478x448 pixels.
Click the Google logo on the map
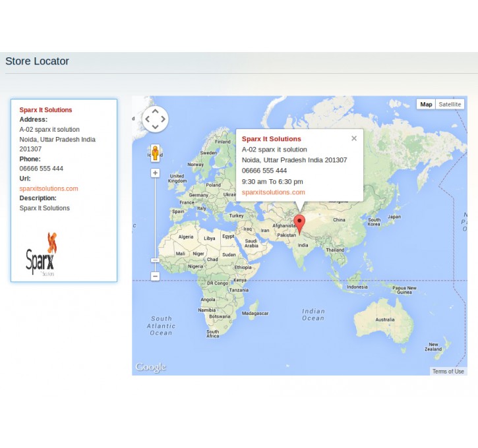[x=150, y=367]
